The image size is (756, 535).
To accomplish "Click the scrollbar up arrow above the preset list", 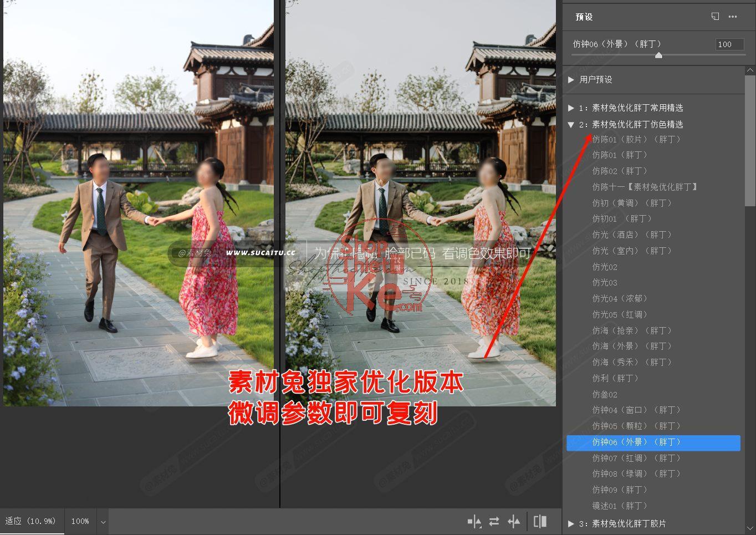I will point(750,70).
